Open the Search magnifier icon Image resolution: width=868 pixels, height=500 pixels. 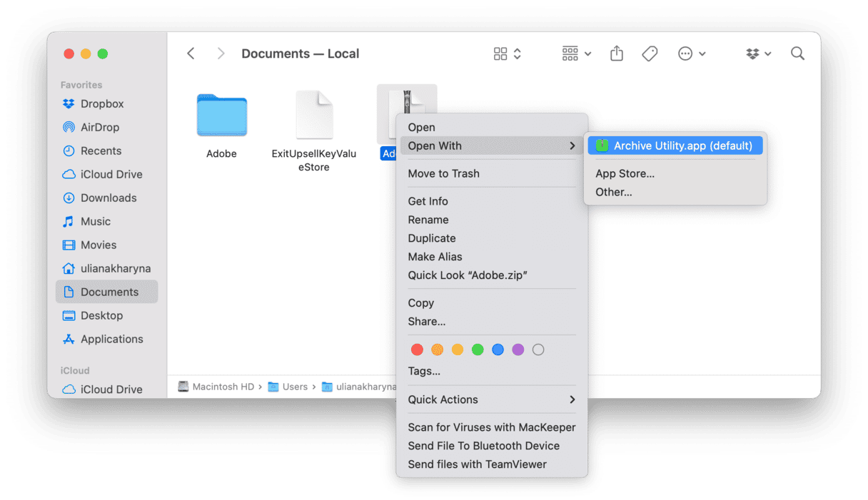[x=797, y=53]
